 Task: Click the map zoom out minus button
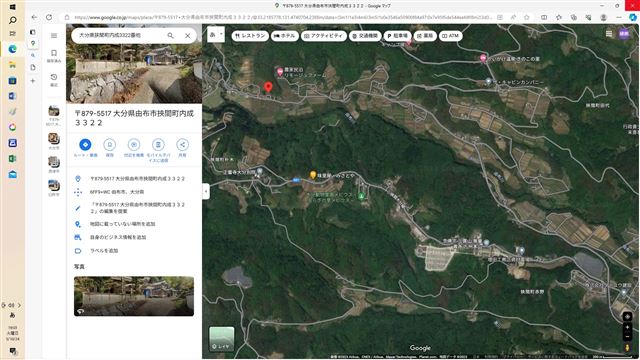coord(627,336)
